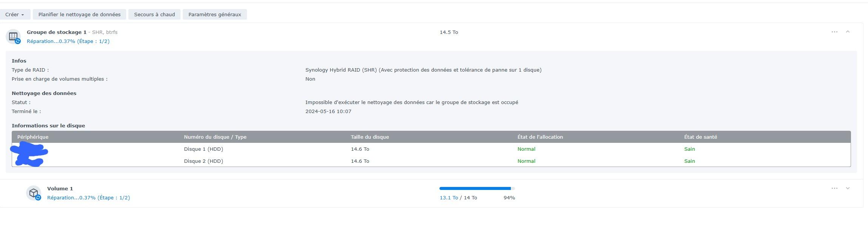
Task: Click the Périphérique column header
Action: pyautogui.click(x=33, y=137)
